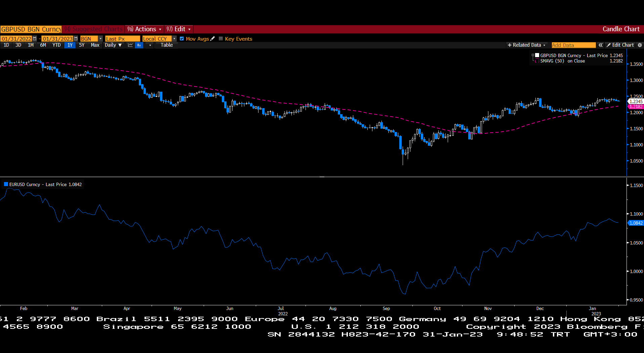Click the magenta SMAVG (50) legend swatch
Screen dimensions: 644x353
pyautogui.click(x=537, y=61)
